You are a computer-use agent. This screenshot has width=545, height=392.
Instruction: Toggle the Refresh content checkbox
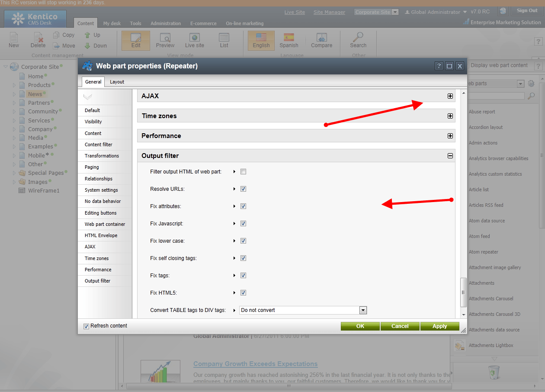click(x=86, y=326)
